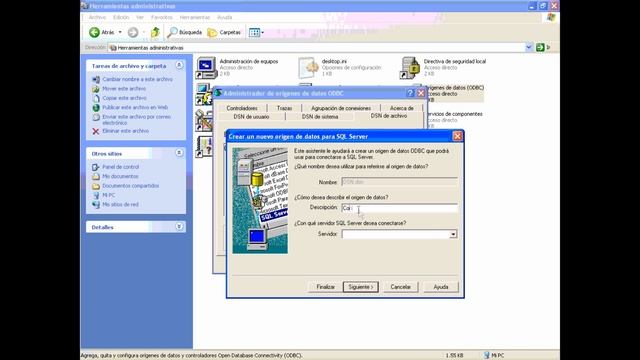Select the desktop.ini file icon
The width and height of the screenshot is (640, 360).
308,68
